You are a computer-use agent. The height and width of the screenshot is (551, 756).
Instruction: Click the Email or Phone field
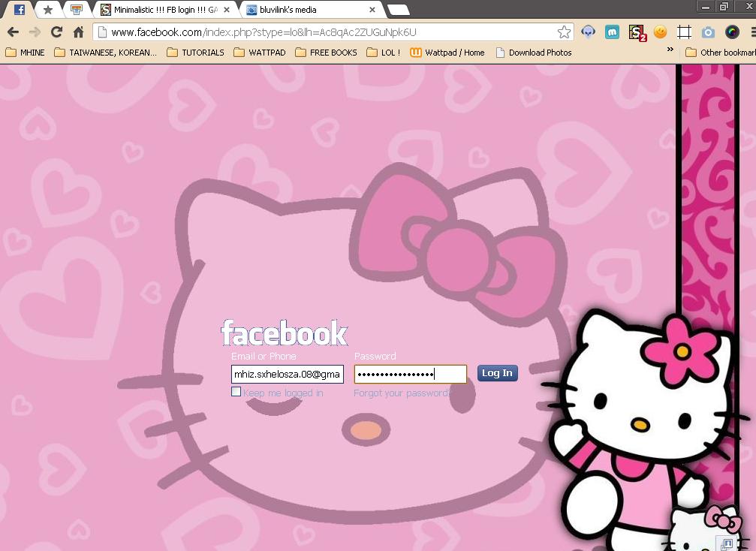point(288,374)
